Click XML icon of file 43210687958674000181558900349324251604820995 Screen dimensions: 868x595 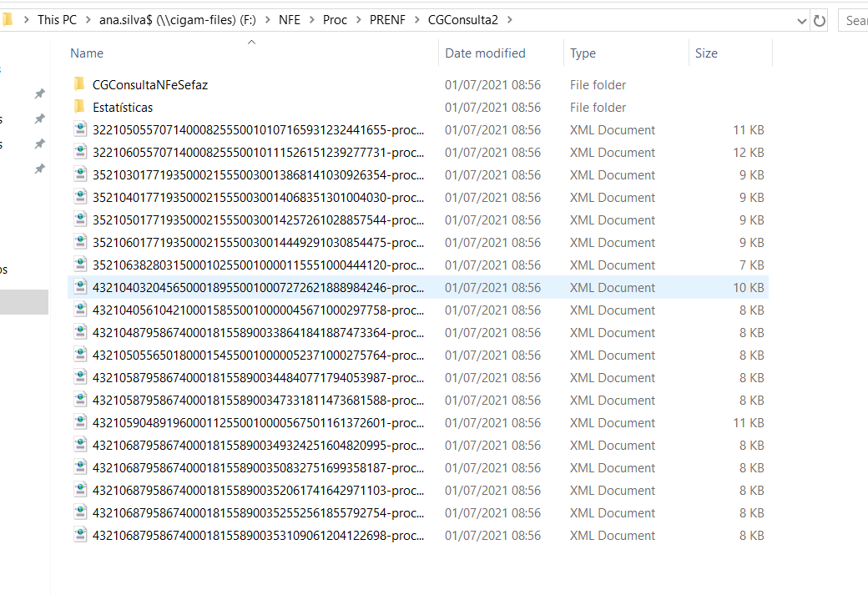pyautogui.click(x=80, y=445)
